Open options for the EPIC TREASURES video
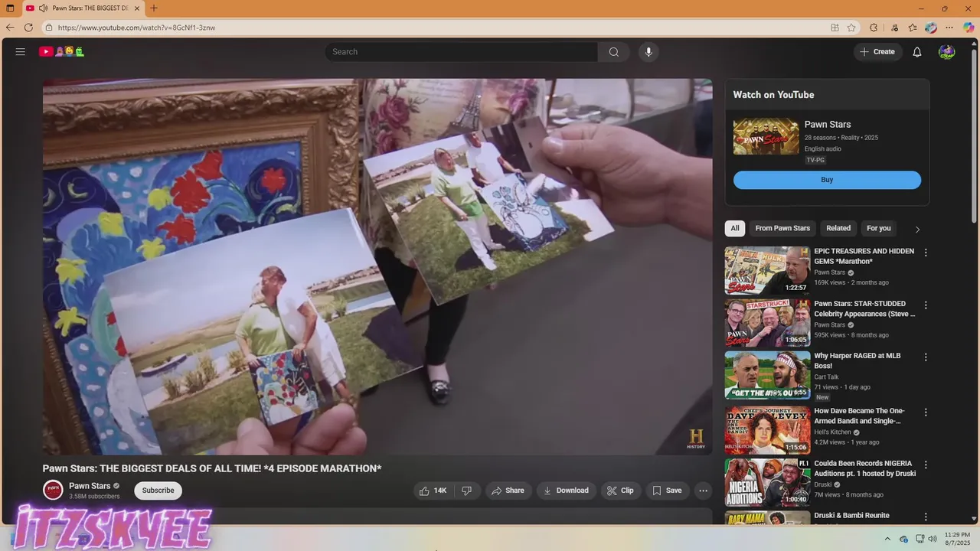980x551 pixels. click(x=926, y=253)
